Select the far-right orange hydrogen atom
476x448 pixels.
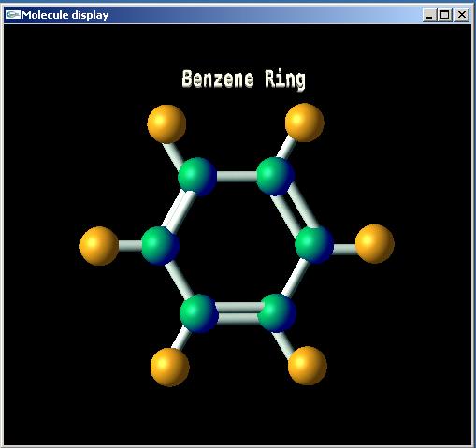point(375,244)
